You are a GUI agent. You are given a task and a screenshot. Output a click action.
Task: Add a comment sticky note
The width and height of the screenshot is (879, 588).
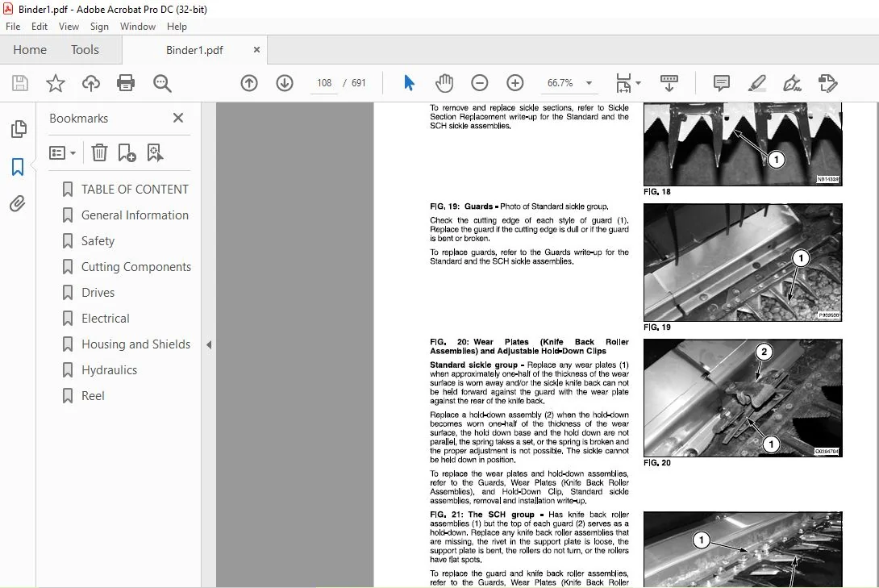coord(722,83)
